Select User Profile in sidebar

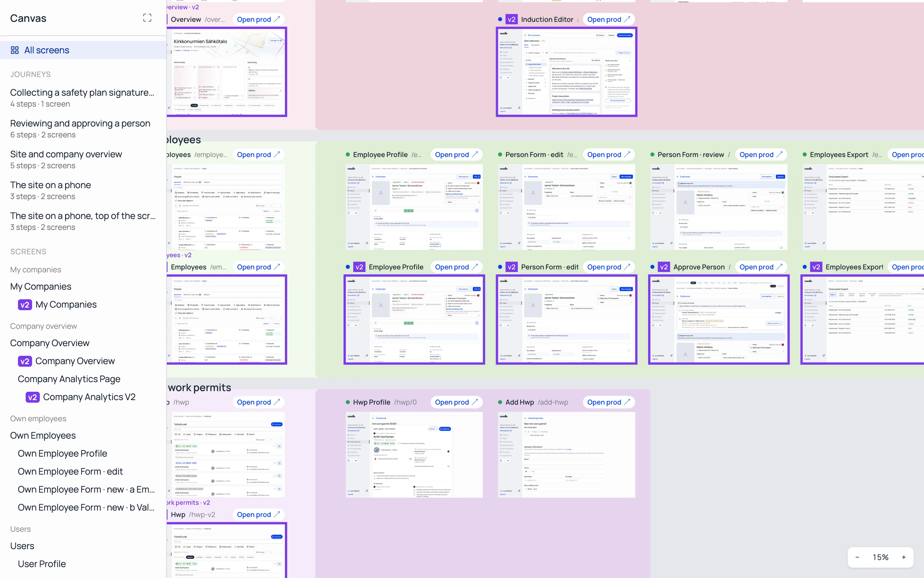point(42,564)
